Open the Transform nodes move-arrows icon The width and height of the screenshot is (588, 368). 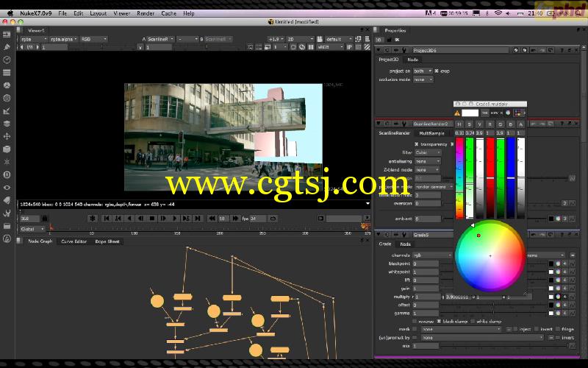[7, 136]
